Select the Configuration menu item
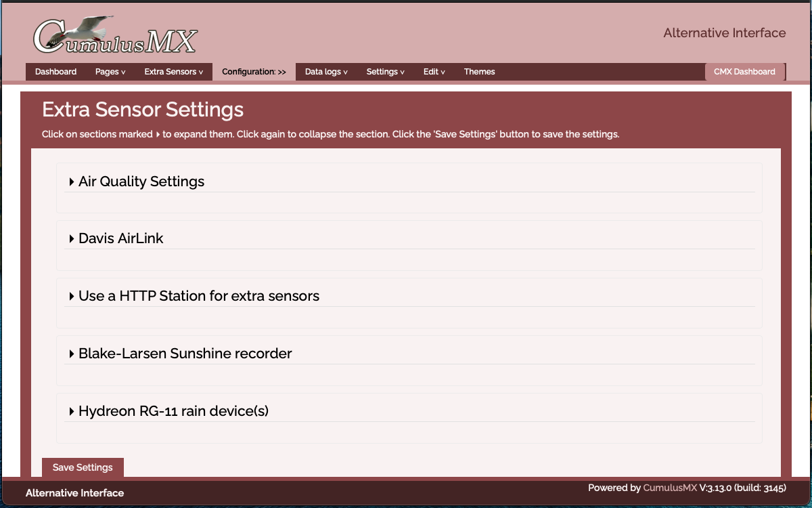 (254, 72)
